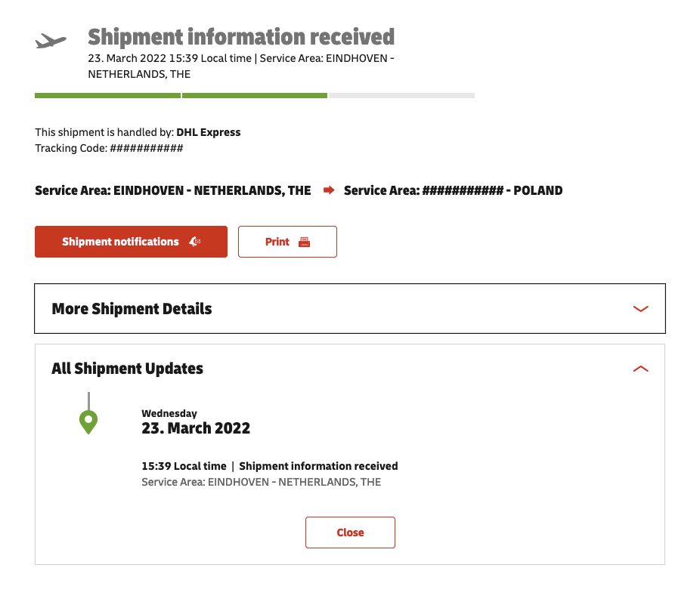This screenshot has height=602, width=700.
Task: Select the masked Tracking Code value
Action: pyautogui.click(x=147, y=148)
